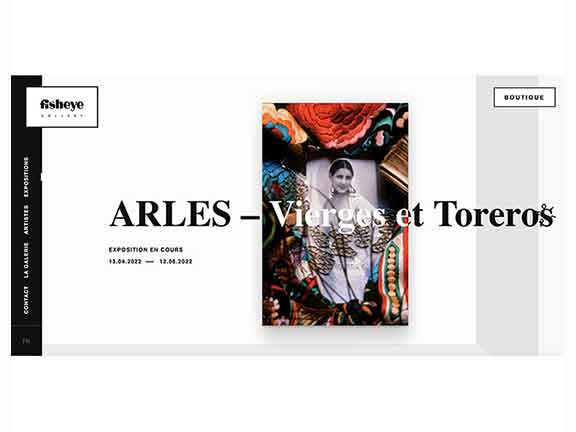This screenshot has width=576, height=432.
Task: Open the BOUTIQUE shop button
Action: point(524,97)
